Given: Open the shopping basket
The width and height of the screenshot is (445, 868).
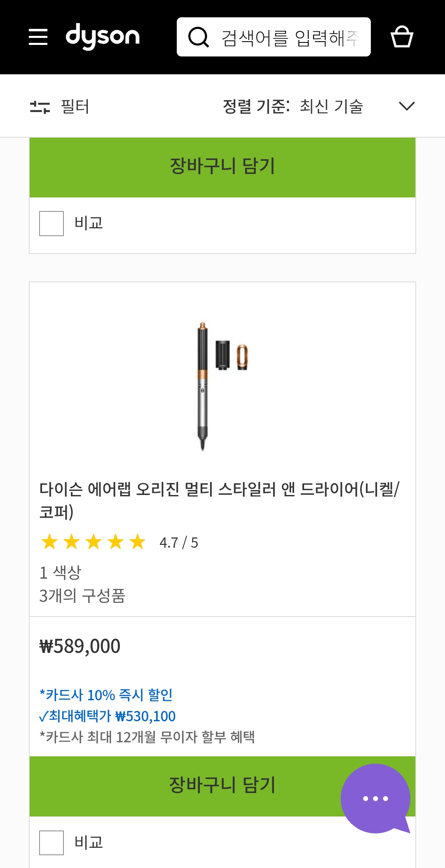Looking at the screenshot, I should (x=402, y=37).
